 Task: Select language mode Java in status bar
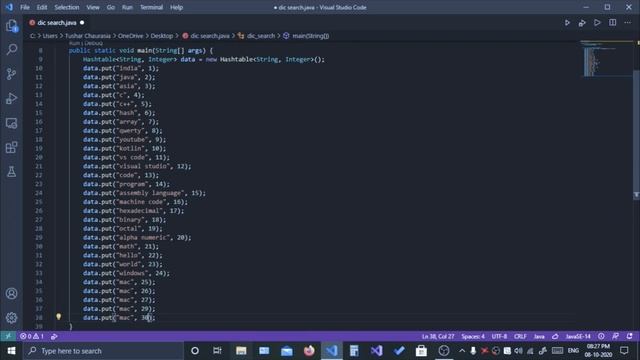point(539,336)
